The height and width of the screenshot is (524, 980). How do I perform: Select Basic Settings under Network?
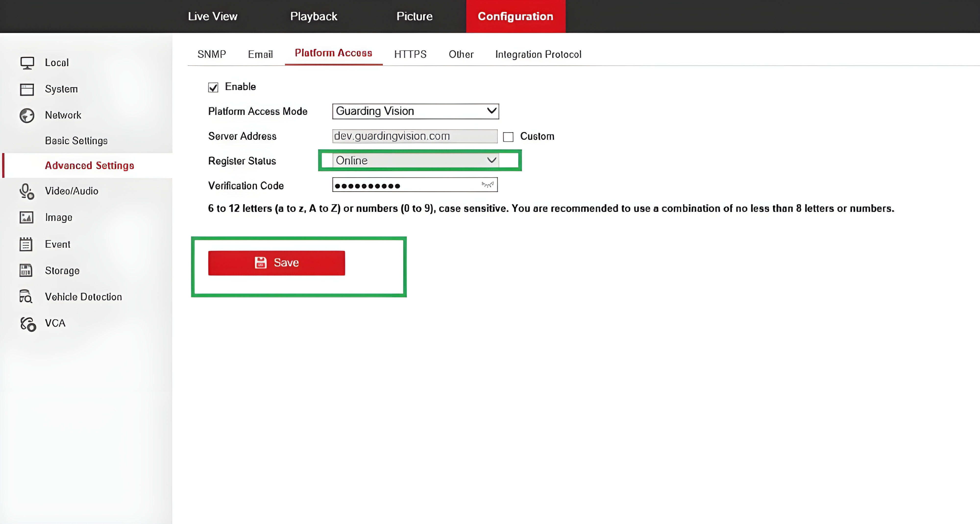point(76,141)
